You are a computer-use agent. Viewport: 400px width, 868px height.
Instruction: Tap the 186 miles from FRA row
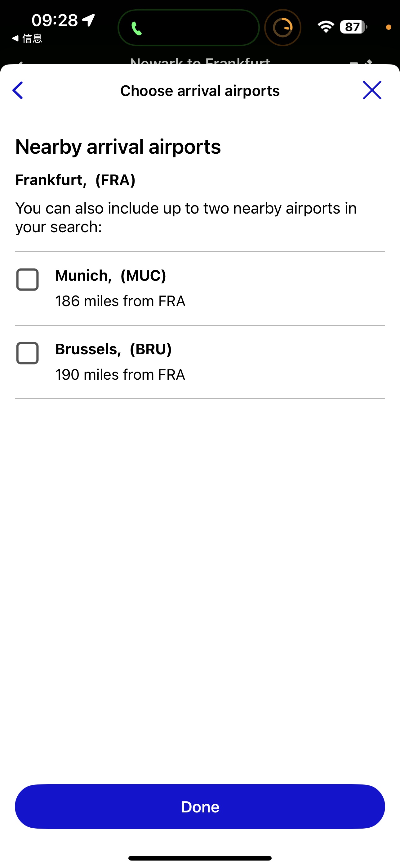point(120,301)
